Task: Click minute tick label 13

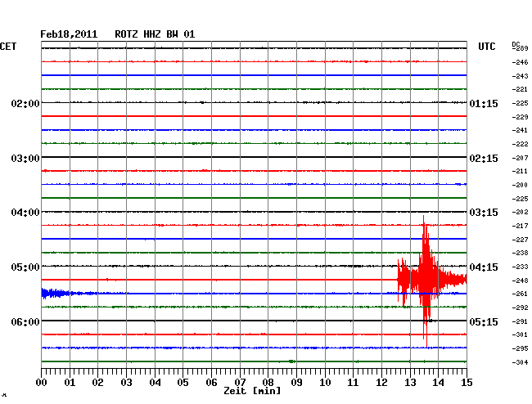Action: 410,383
